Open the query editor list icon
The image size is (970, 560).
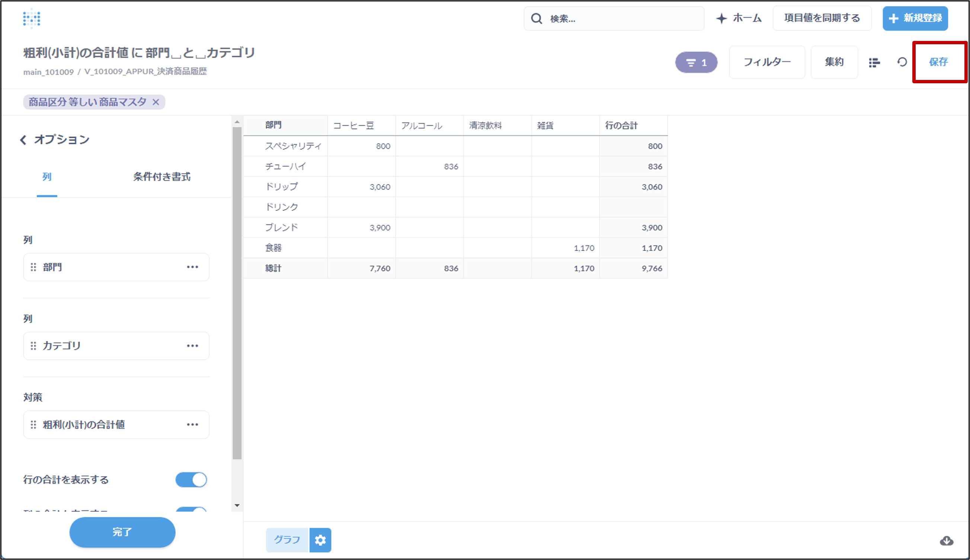tap(874, 62)
